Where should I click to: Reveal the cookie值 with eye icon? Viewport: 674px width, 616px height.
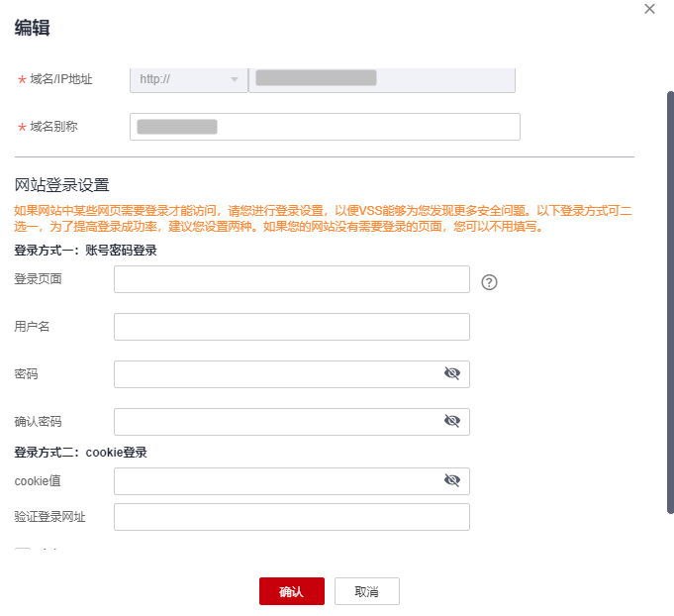tap(452, 480)
